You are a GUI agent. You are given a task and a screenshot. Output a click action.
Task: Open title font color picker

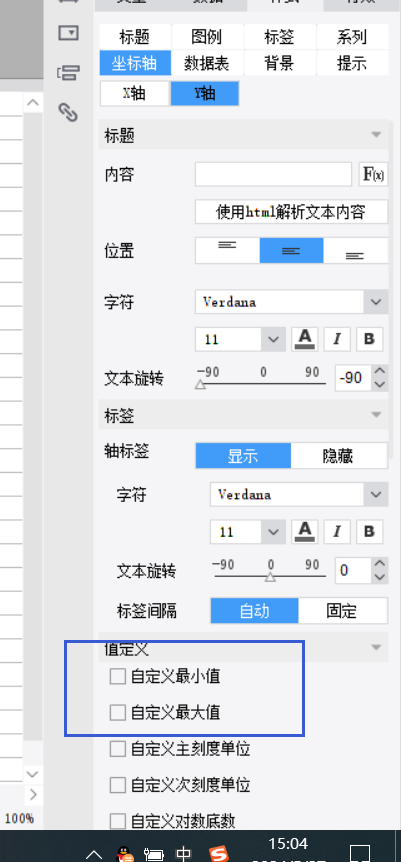pyautogui.click(x=304, y=339)
